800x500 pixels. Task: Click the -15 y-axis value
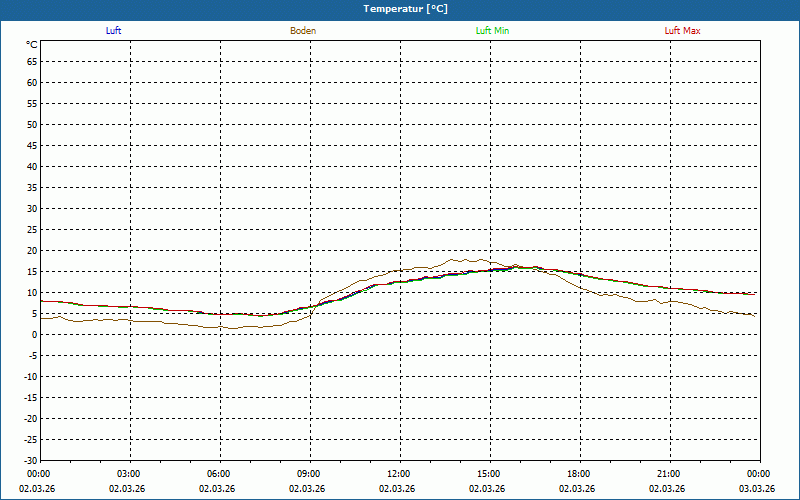pyautogui.click(x=31, y=398)
